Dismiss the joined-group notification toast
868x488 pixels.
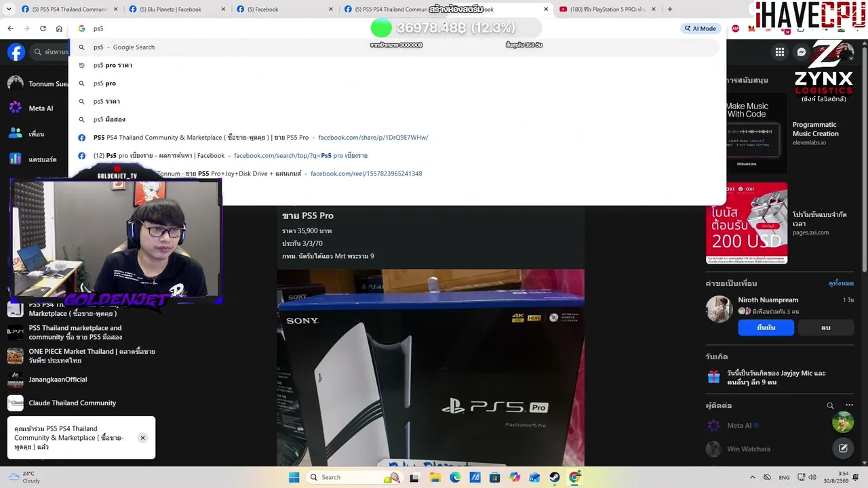pyautogui.click(x=142, y=438)
